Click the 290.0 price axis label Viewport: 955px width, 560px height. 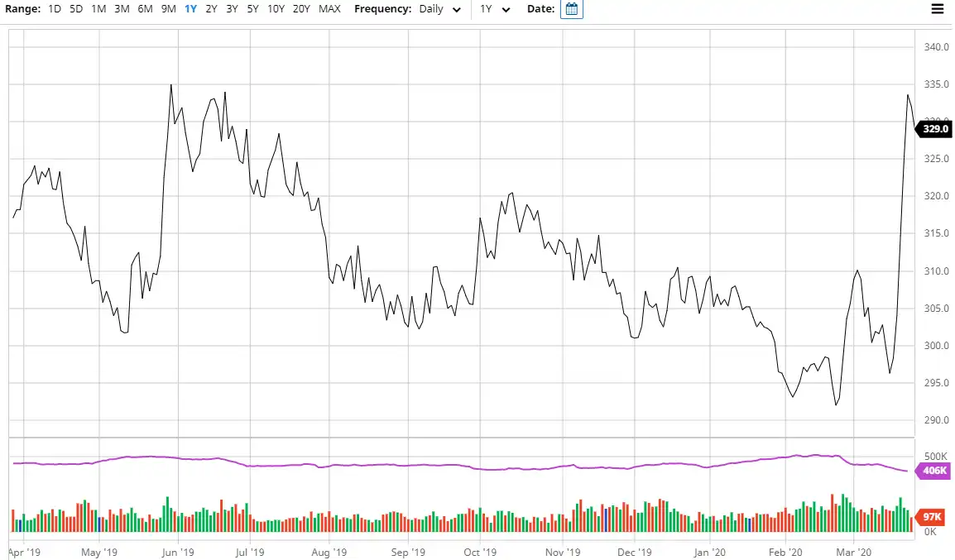tap(936, 420)
